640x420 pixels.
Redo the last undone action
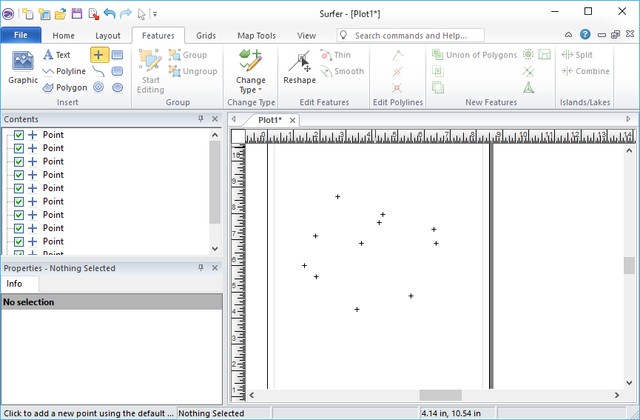[126, 14]
